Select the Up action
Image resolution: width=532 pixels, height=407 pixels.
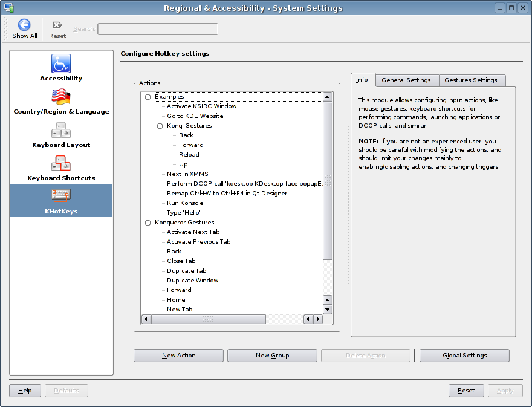pos(183,164)
